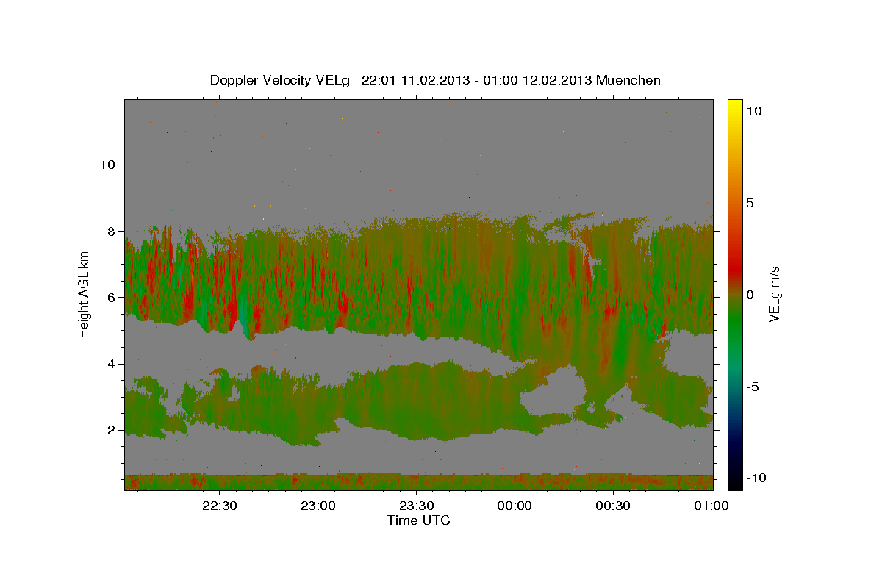Screen dimensions: 882x588
Task: Click the 'Height AGL km' axis label
Action: (84, 295)
